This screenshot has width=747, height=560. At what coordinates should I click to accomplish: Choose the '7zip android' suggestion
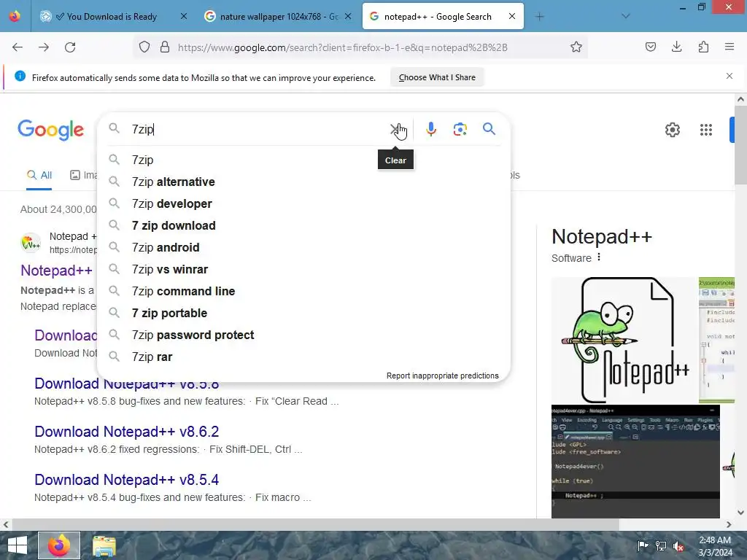pyautogui.click(x=303, y=248)
